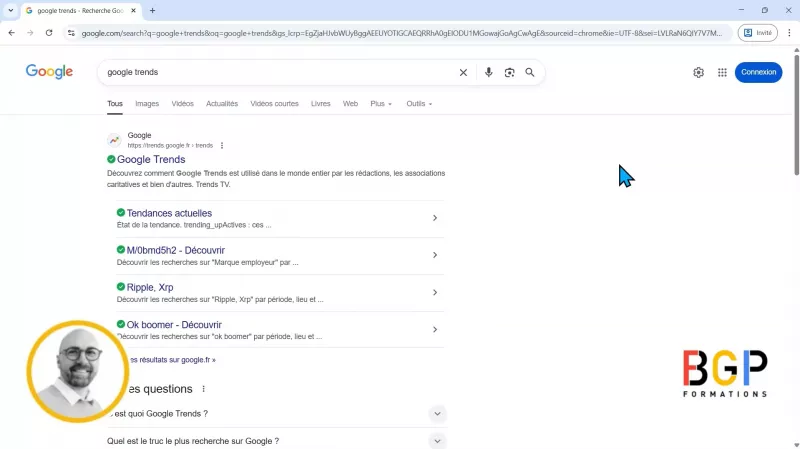
Task: Click the Connexion sign-in button
Action: 758,72
